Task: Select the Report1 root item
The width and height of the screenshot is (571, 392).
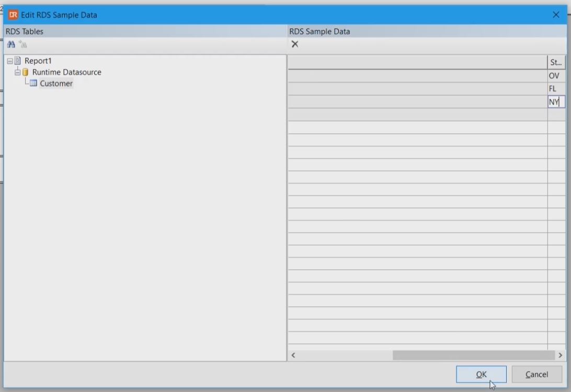Action: [38, 61]
